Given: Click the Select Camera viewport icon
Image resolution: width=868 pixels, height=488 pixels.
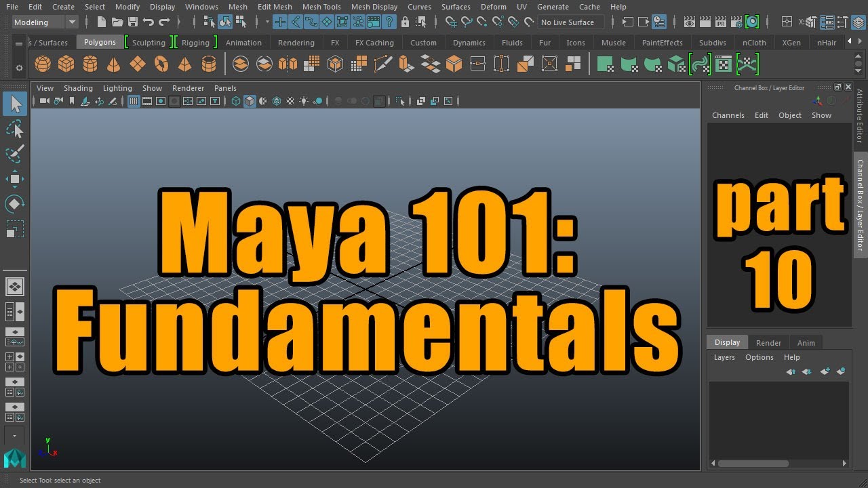Looking at the screenshot, I should tap(45, 101).
